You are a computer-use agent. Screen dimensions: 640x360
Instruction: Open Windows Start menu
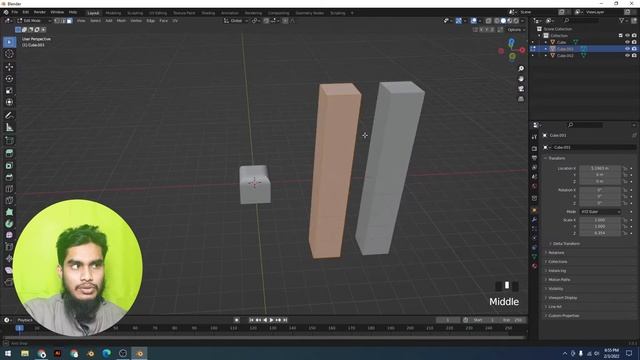(x=8, y=353)
